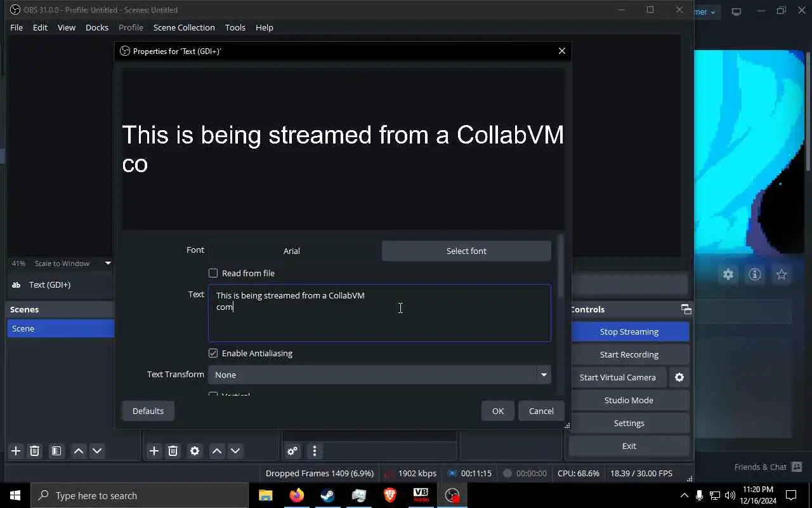812x508 pixels.
Task: Click Exit button in Controls
Action: point(629,446)
